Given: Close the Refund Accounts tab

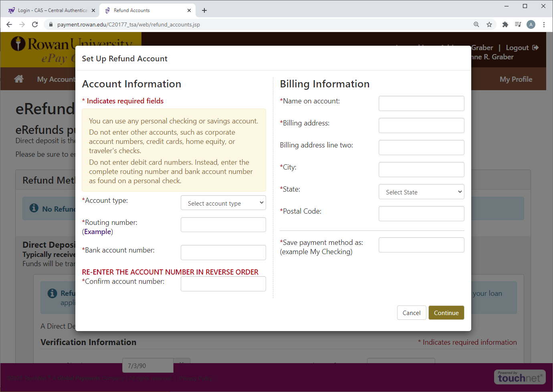Looking at the screenshot, I should [x=189, y=10].
